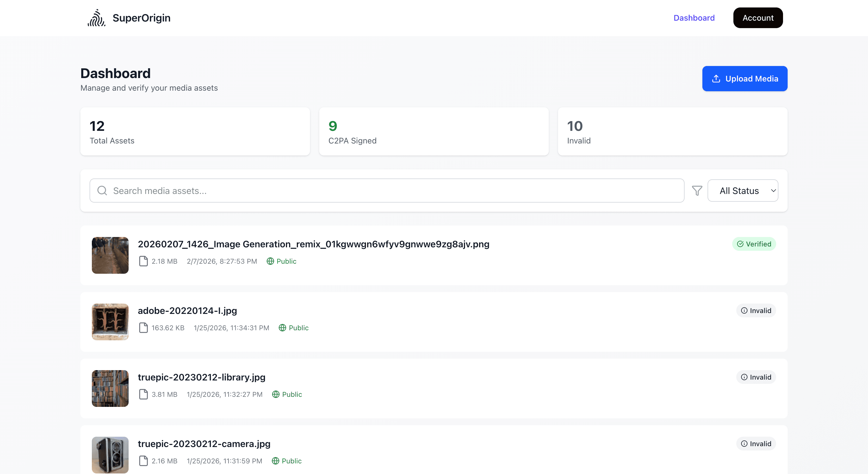Toggle Verified status on the PNG asset
Screen dimensions: 868x474
pos(754,244)
